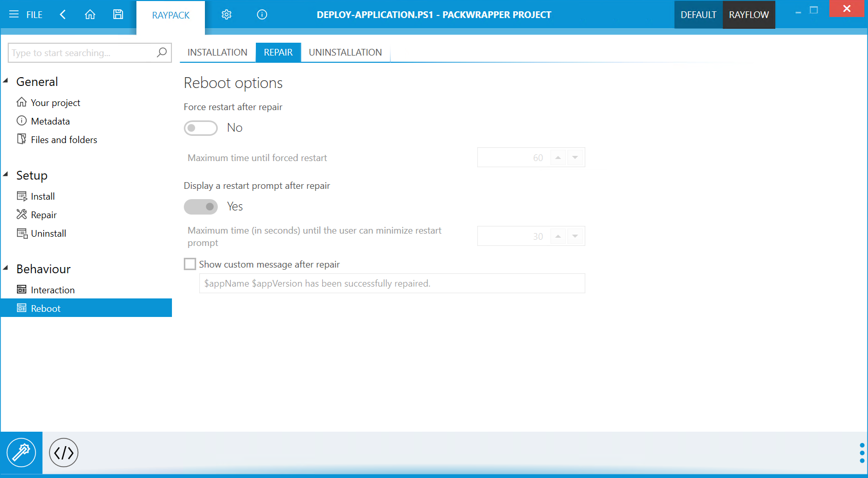Collapse the Behaviour section
The image size is (868, 478).
click(6, 268)
